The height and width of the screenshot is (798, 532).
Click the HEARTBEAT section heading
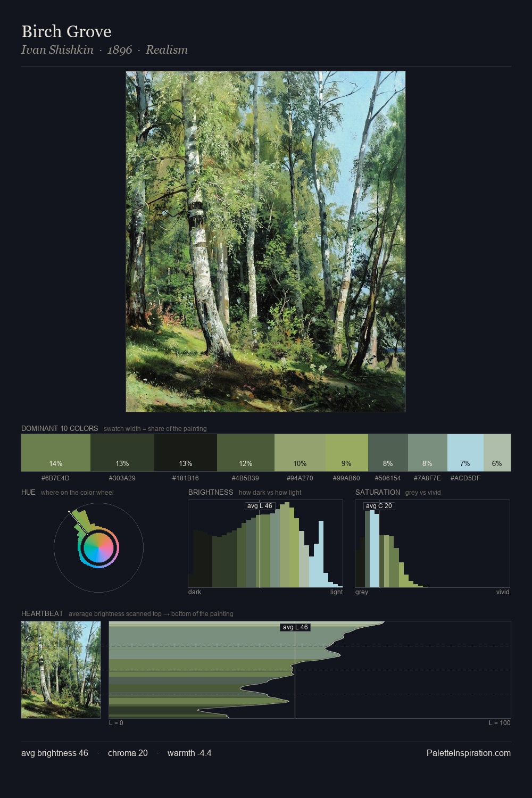tap(42, 613)
